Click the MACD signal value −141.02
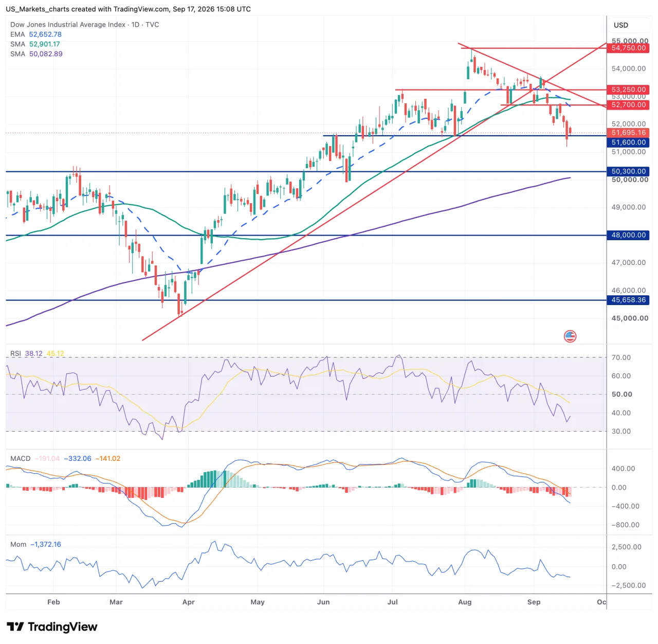The height and width of the screenshot is (644, 658). click(108, 459)
